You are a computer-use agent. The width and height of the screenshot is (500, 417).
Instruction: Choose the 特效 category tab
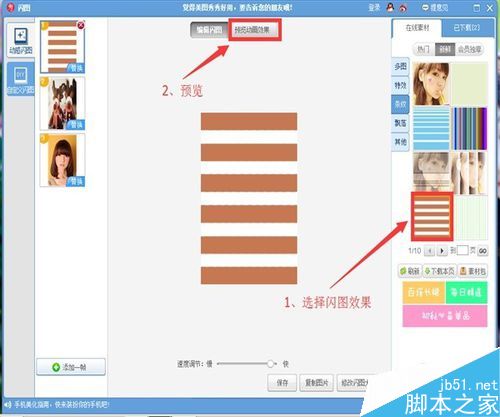[400, 85]
